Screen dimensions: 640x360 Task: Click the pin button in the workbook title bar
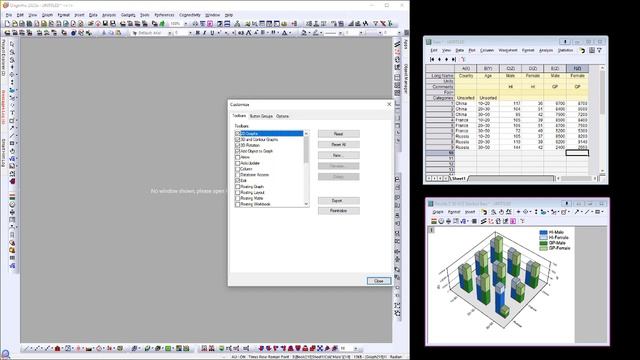click(x=565, y=42)
